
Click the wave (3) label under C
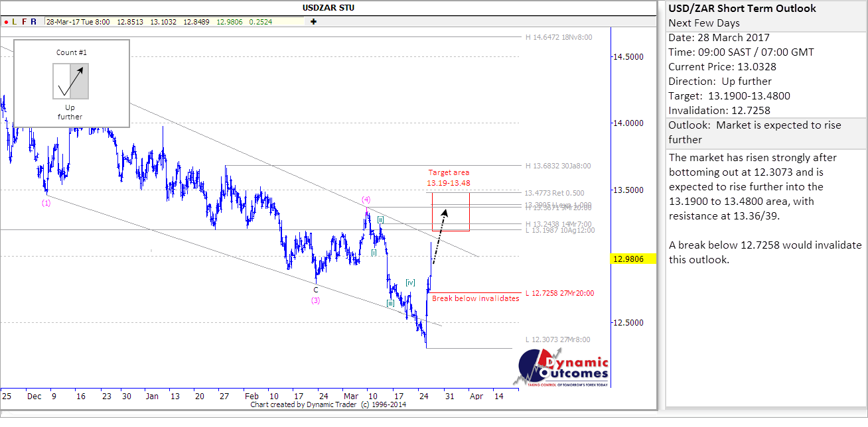click(316, 300)
